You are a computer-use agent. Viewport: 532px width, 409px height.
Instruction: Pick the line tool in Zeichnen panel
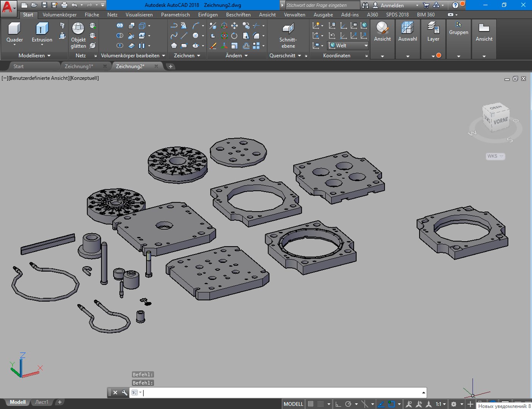pos(184,36)
